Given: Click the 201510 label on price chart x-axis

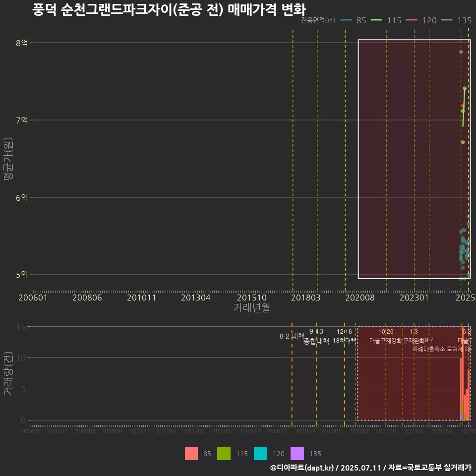Looking at the screenshot, I should tap(252, 297).
